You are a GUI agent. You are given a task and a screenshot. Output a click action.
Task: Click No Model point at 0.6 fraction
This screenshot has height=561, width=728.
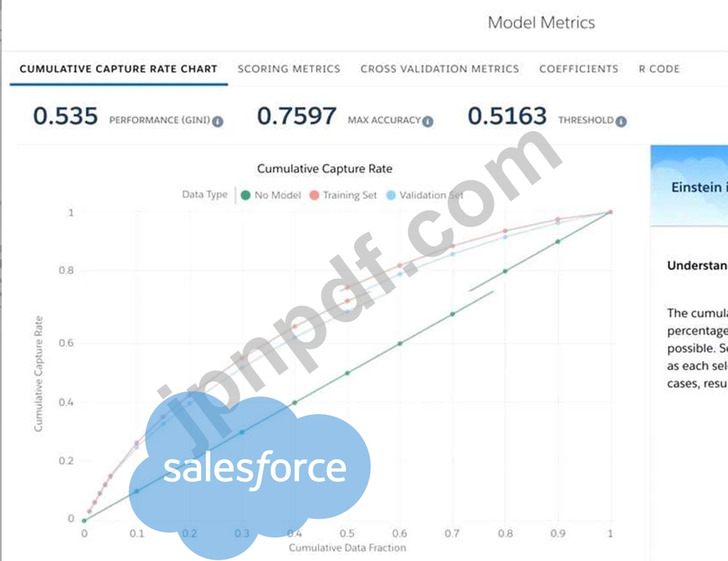coord(400,343)
